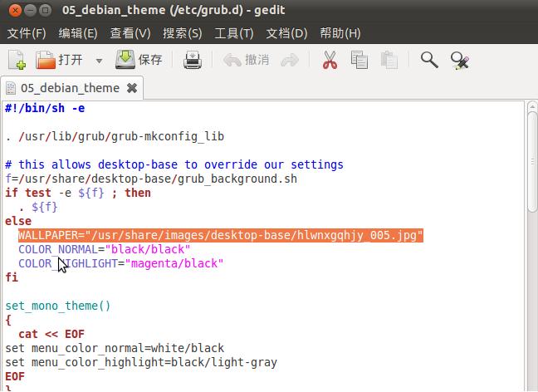The height and width of the screenshot is (392, 538).
Task: Print the document using printer icon
Action: pyautogui.click(x=193, y=60)
